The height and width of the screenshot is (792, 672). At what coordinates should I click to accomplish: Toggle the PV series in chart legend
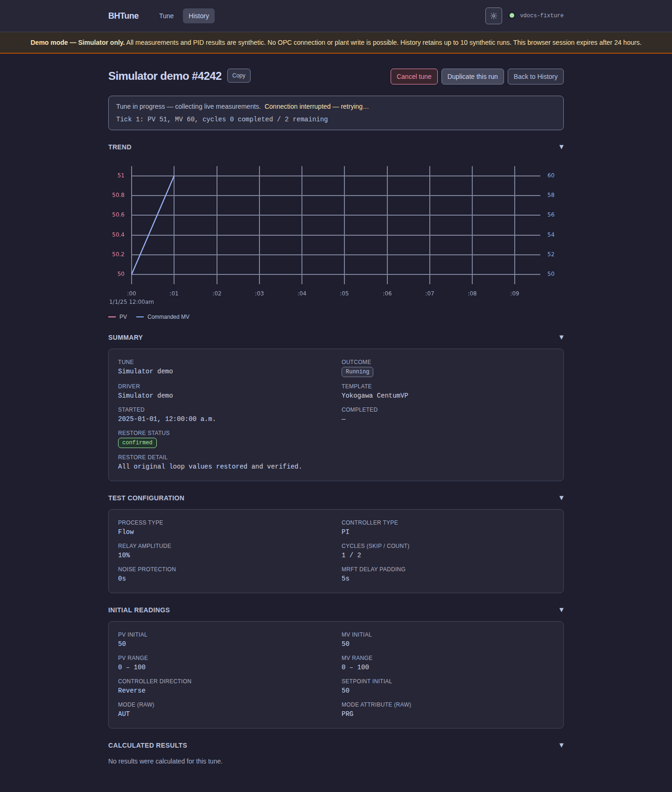(x=118, y=317)
